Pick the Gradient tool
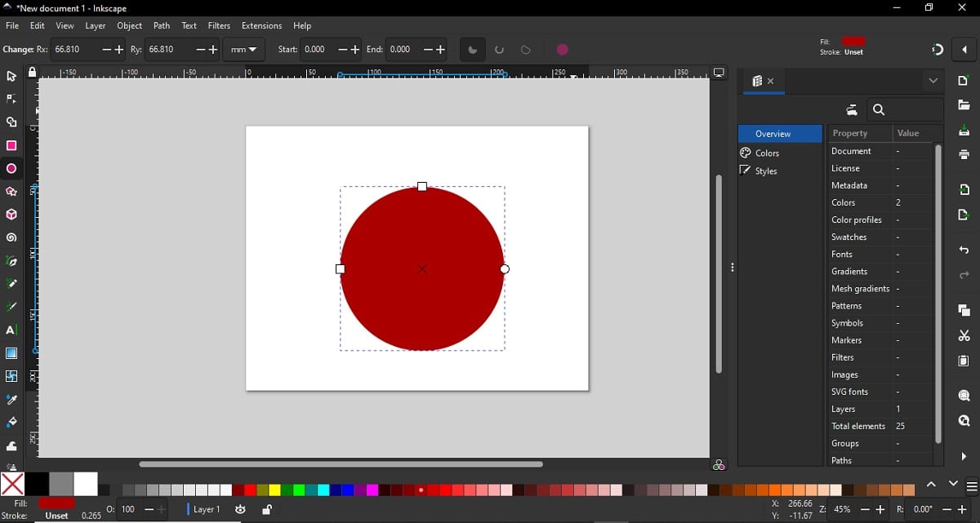 coord(11,353)
